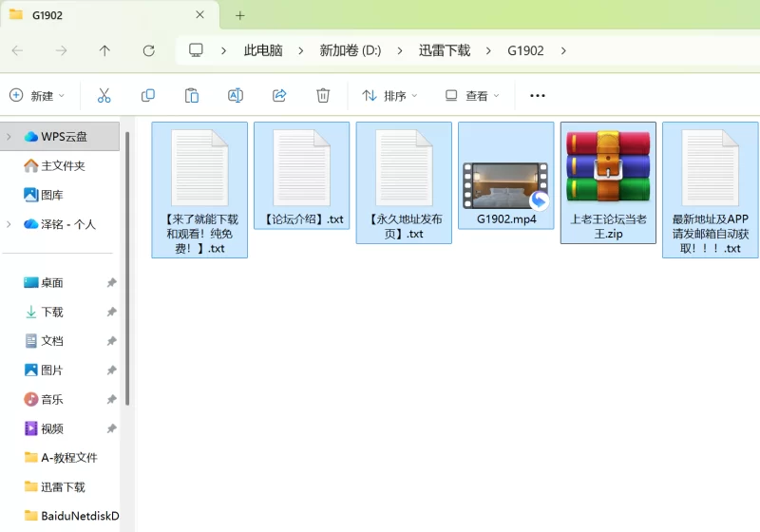
Task: Refresh the current folder view
Action: pos(148,50)
